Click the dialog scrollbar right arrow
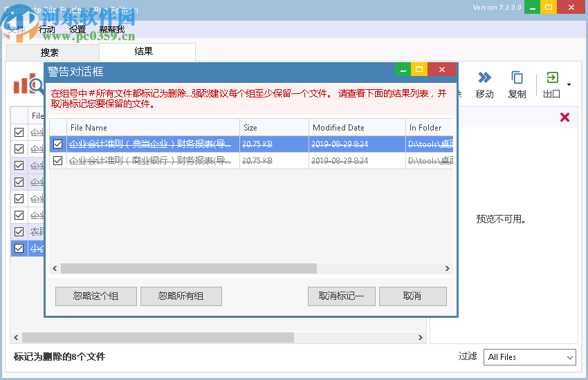The width and height of the screenshot is (588, 380). tap(448, 269)
